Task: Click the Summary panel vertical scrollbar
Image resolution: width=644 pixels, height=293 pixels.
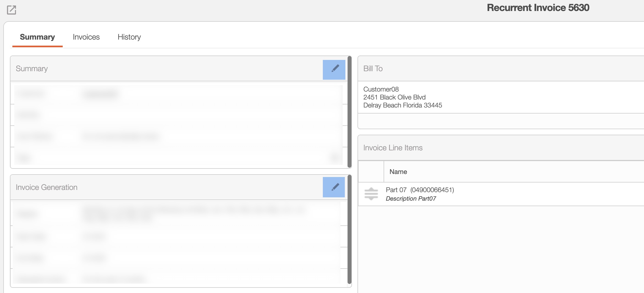Action: pyautogui.click(x=349, y=112)
